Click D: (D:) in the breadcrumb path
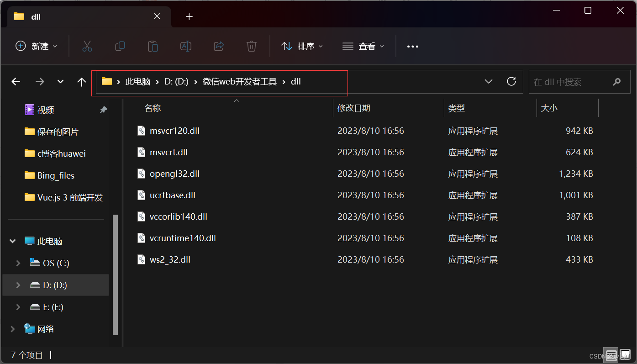The height and width of the screenshot is (364, 637). point(176,82)
